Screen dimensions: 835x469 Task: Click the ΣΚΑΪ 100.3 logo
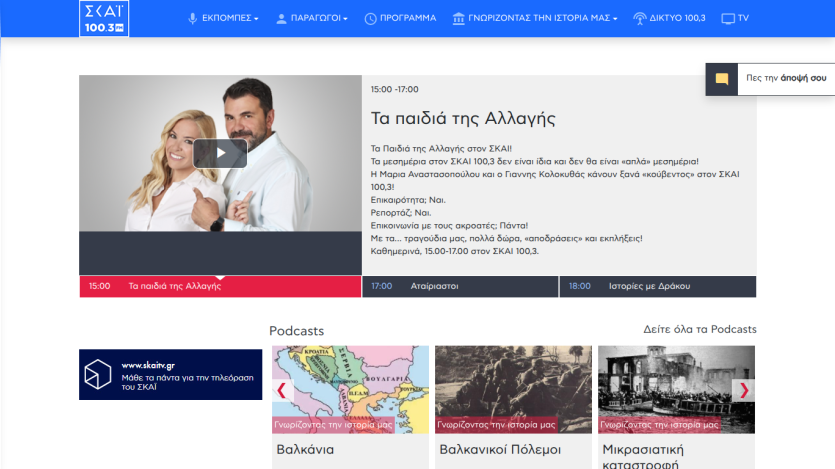(104, 19)
